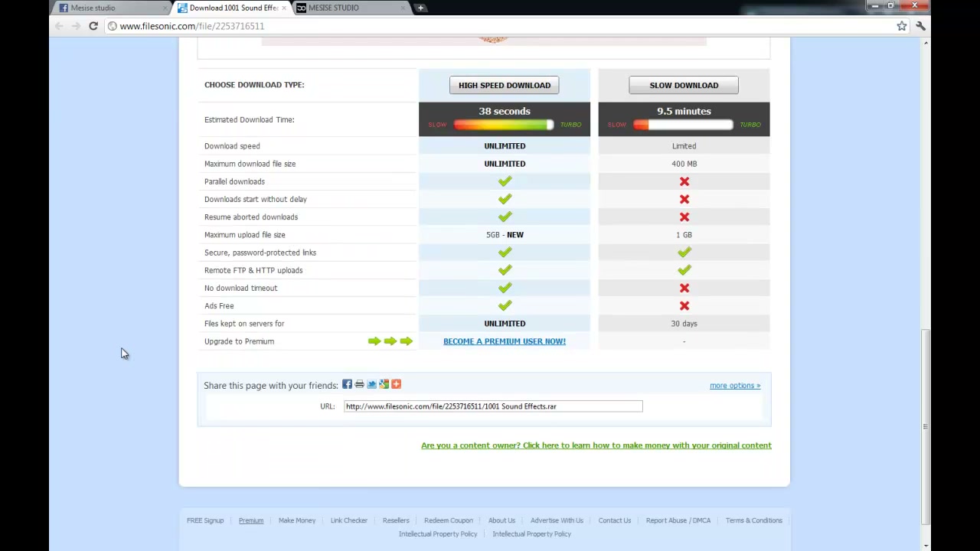Open Contact Us footer link

pyautogui.click(x=615, y=520)
